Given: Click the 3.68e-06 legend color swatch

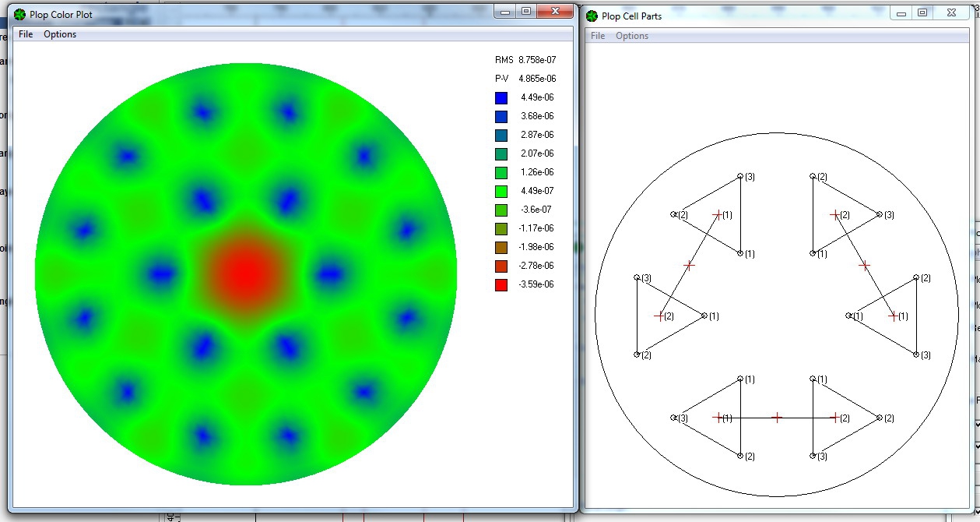Looking at the screenshot, I should click(501, 116).
